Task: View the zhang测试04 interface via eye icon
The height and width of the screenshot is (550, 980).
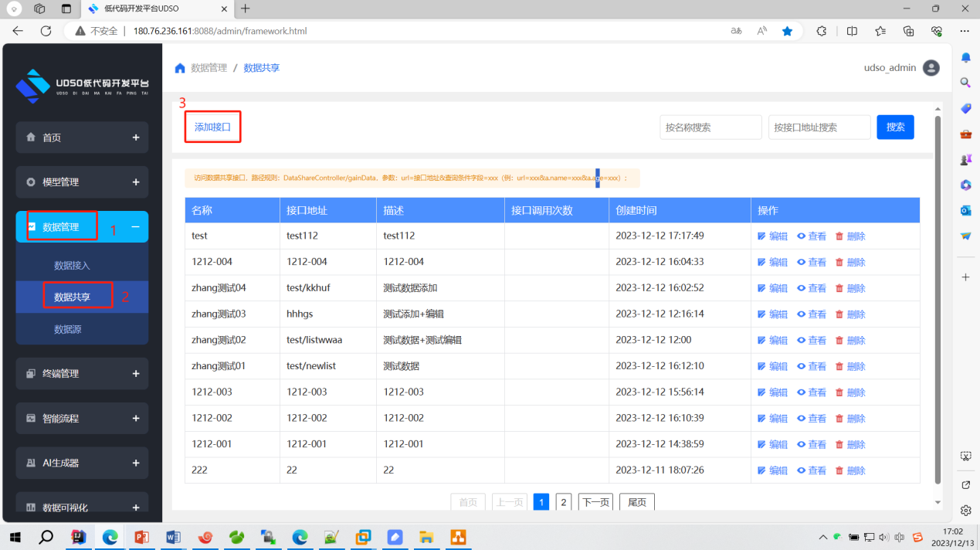Action: coord(801,288)
